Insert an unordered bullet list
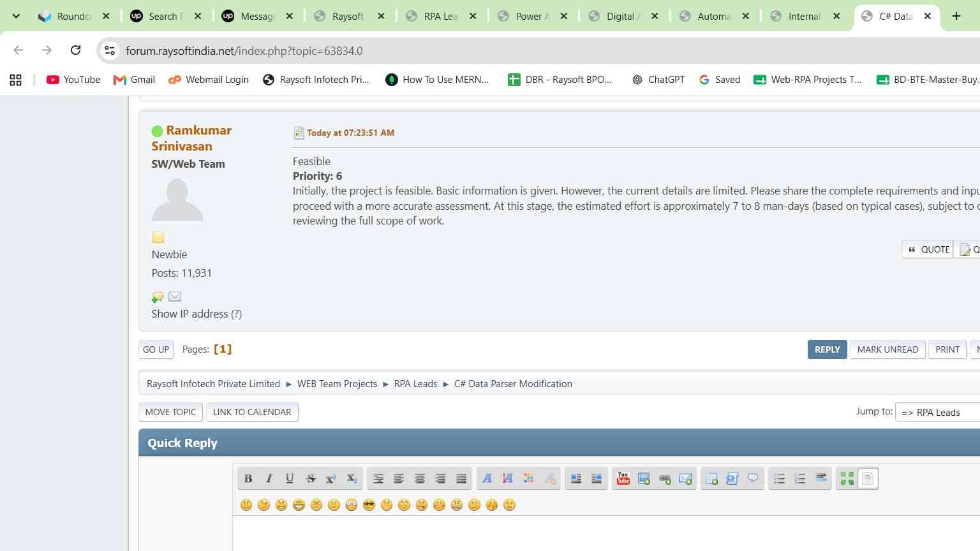The height and width of the screenshot is (551, 980). coord(779,478)
